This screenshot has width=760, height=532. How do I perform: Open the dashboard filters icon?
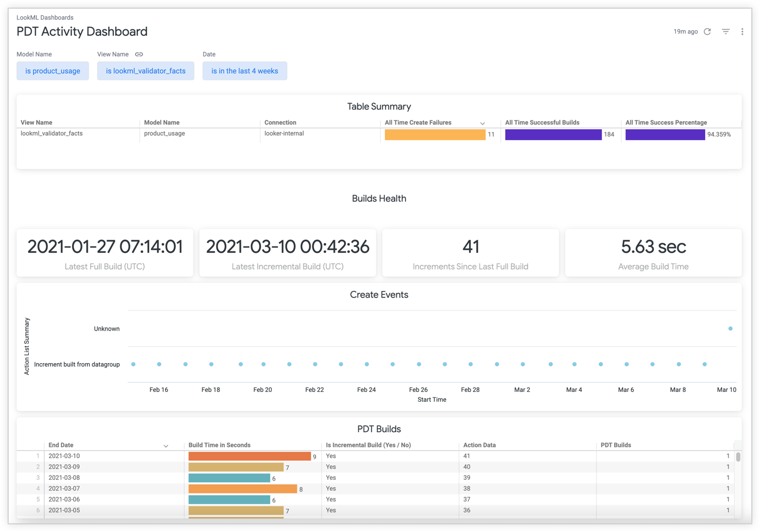pyautogui.click(x=726, y=31)
